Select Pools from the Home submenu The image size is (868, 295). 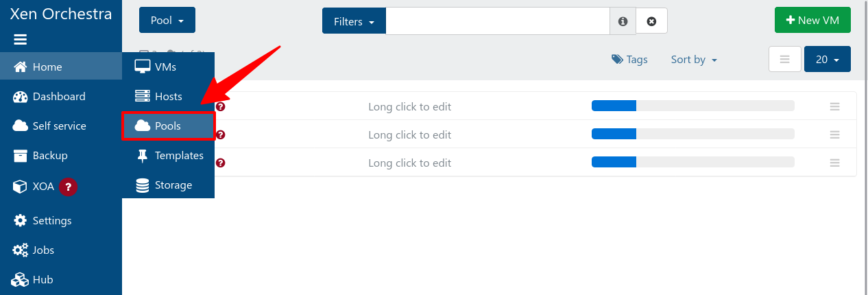(x=168, y=126)
